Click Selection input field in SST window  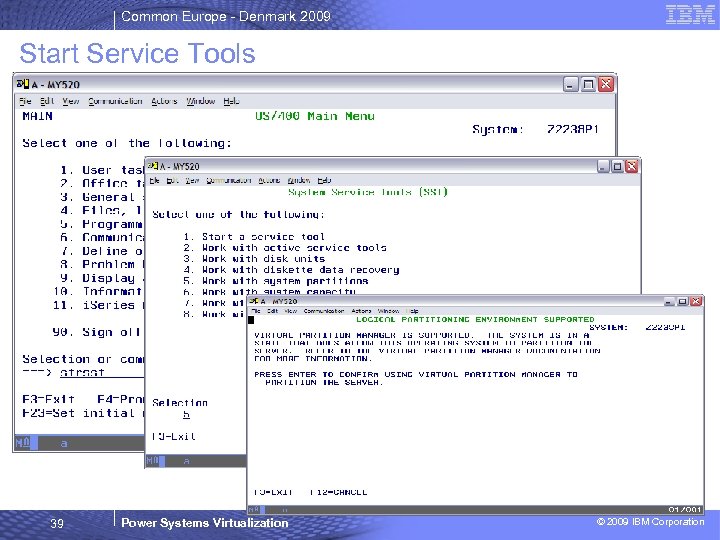click(186, 414)
